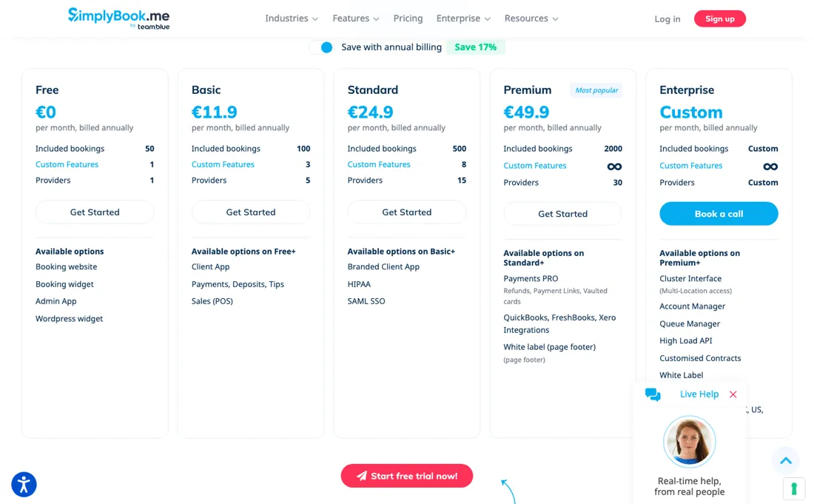Click Get Started on Standard plan
The height and width of the screenshot is (504, 814).
[x=406, y=212]
